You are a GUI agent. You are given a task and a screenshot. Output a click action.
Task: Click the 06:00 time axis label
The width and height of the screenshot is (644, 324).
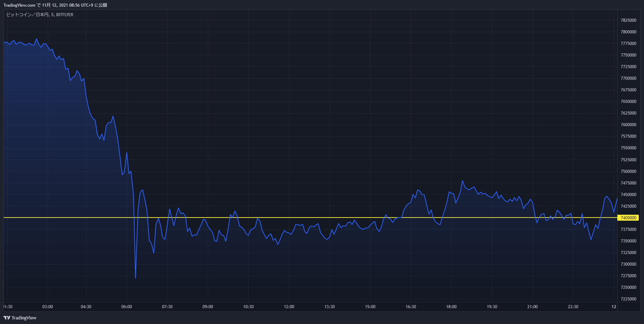[x=127, y=307]
